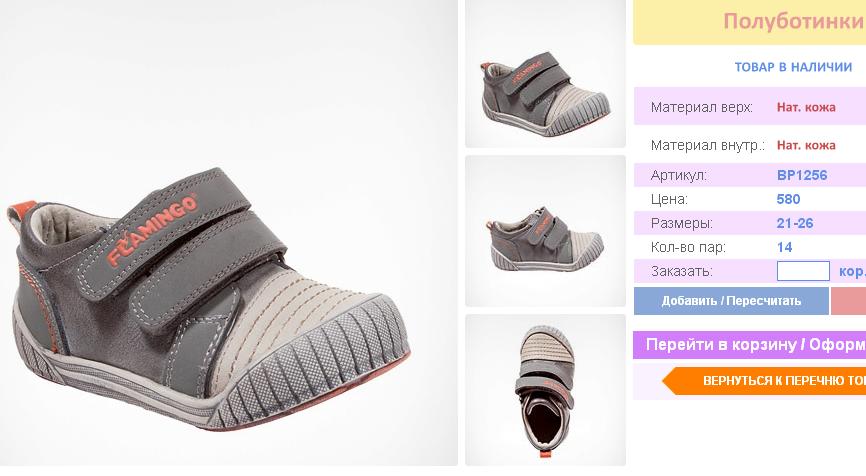Click the pink button beside Добавить / Пересчитать

tap(849, 301)
